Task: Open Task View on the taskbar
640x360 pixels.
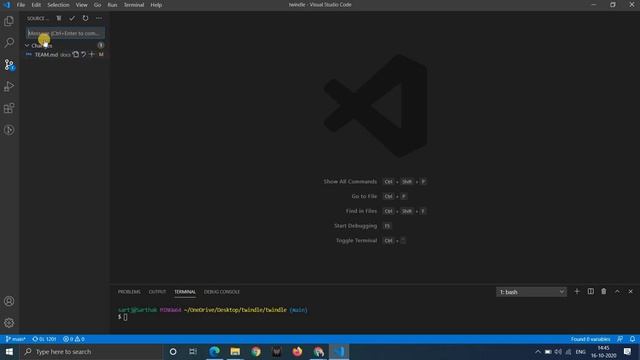Action: 193,351
